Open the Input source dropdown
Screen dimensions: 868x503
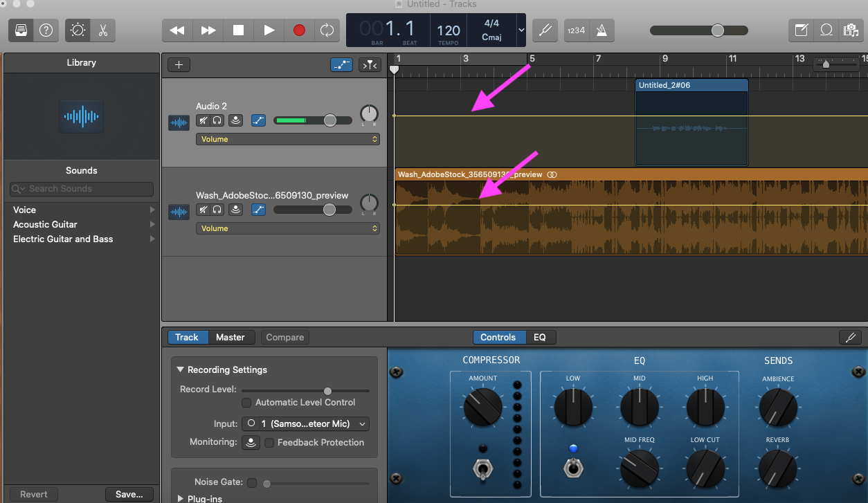[x=305, y=423]
